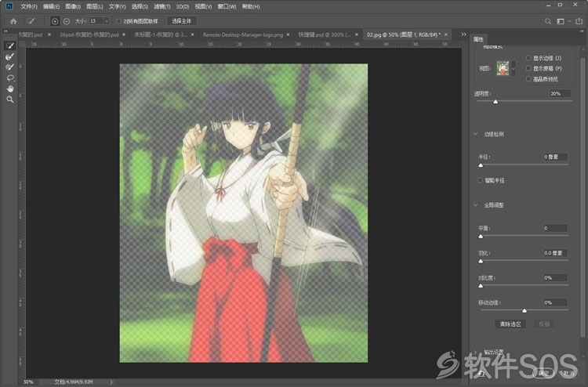Select the Refine Edge Brush tool
The height and width of the screenshot is (387, 588).
(x=10, y=56)
